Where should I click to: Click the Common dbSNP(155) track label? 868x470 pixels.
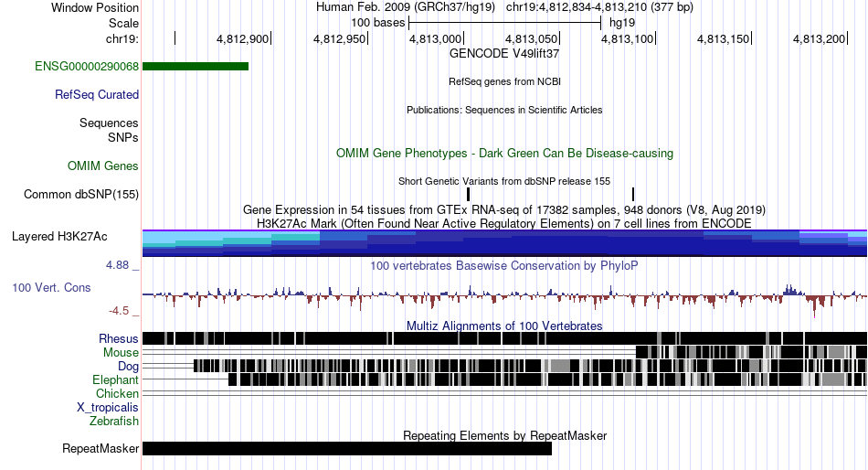point(81,195)
